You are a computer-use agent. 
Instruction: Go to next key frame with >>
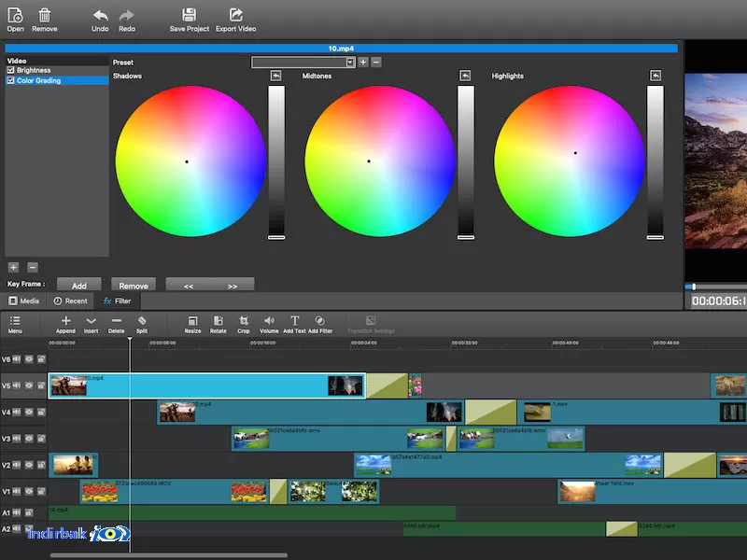coord(232,286)
